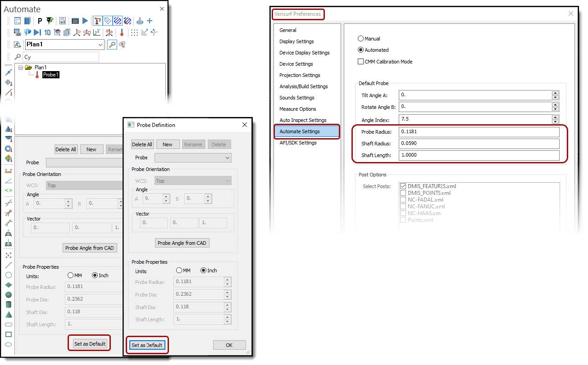Increase Probe Radius stepper in Probe Definition
Viewport: 588px width, 365px height.
point(227,279)
